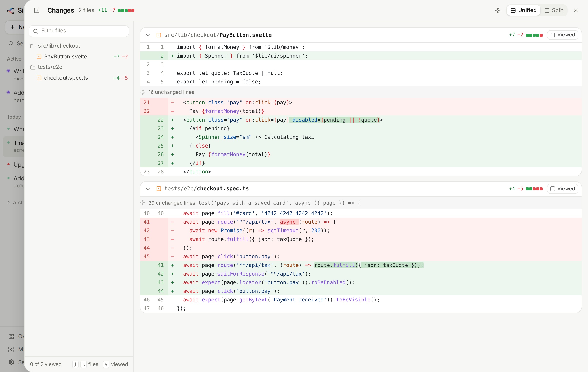Open src/lib/checkout folder in file tree
Screen dimensions: 588x372
(79, 46)
